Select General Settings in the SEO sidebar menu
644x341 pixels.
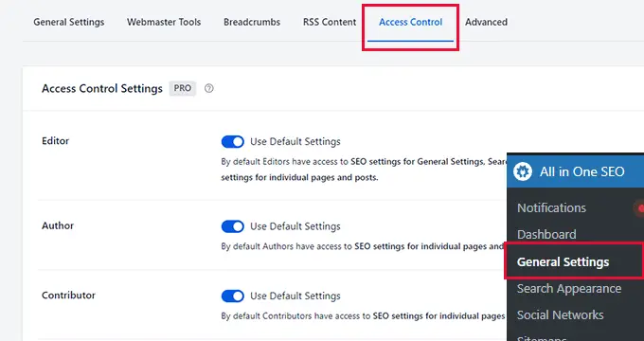click(x=563, y=262)
